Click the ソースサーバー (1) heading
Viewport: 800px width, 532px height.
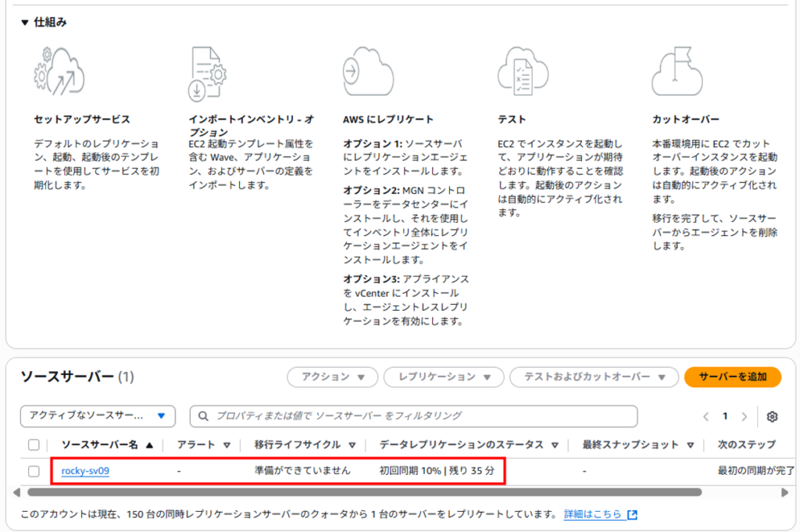pos(77,377)
